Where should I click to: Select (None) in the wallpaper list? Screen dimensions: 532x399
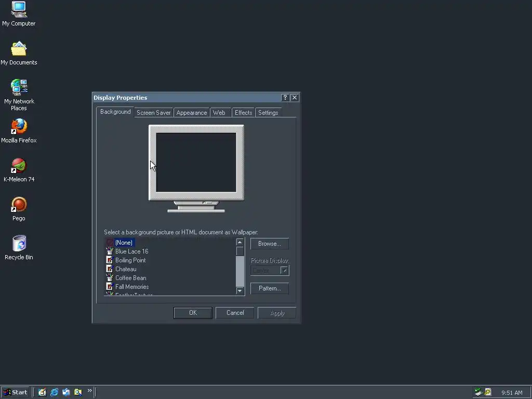tap(124, 243)
